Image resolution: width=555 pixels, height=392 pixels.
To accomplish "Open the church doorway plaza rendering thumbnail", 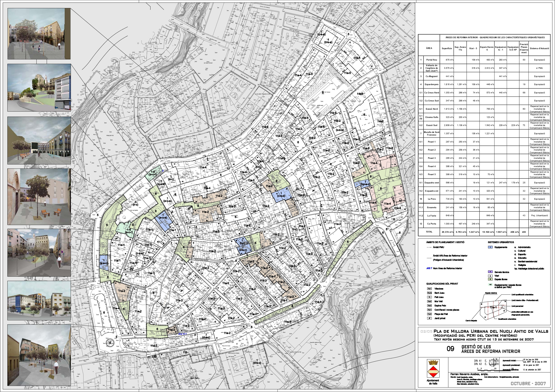I will [39, 197].
